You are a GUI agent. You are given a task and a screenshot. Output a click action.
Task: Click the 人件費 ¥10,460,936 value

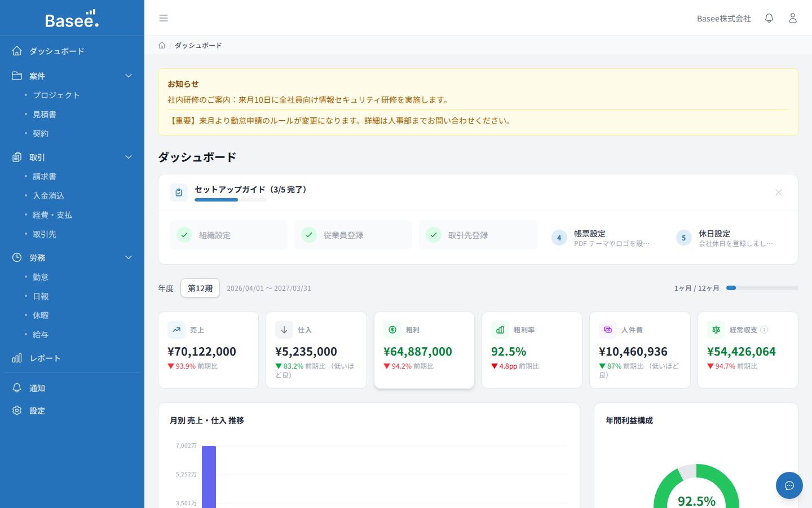click(x=633, y=351)
